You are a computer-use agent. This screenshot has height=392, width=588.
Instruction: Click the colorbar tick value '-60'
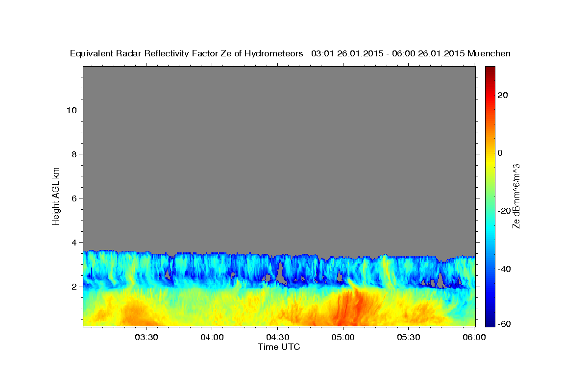pos(504,324)
